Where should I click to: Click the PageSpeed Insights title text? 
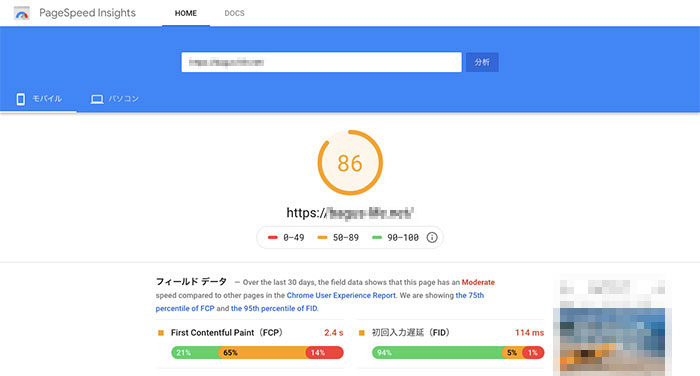point(88,13)
